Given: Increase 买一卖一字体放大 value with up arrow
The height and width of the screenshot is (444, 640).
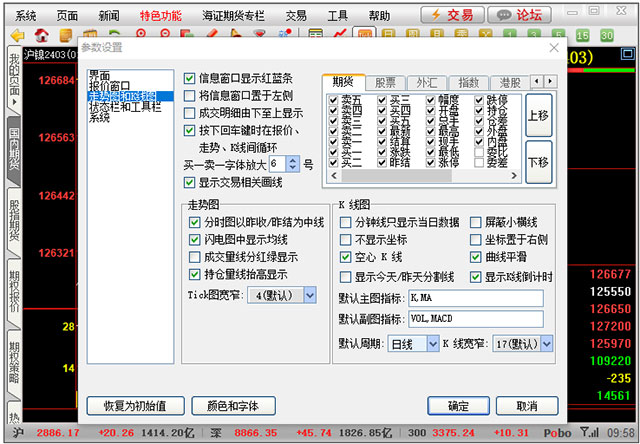Looking at the screenshot, I should tap(292, 161).
